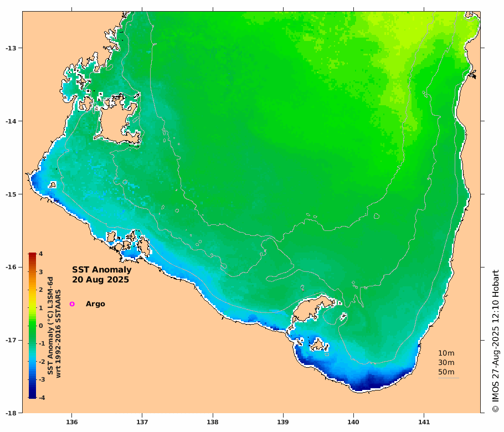Click the color bar axis label 'SST Anomaly (°C) L3SM-6d'
Image resolution: width=504 pixels, height=432 pixels.
click(x=50, y=326)
